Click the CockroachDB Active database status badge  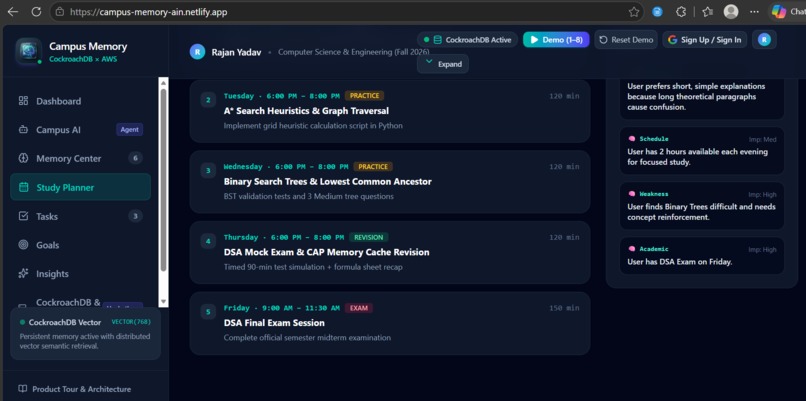coord(467,40)
